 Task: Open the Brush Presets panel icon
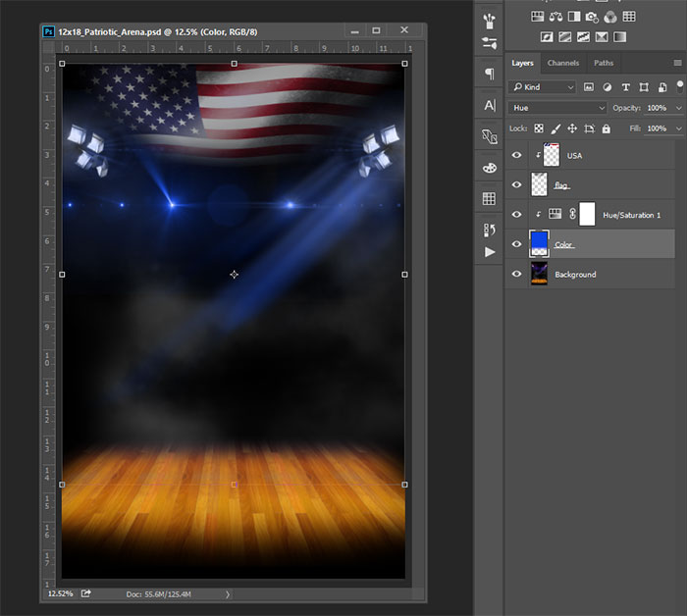coord(489,21)
